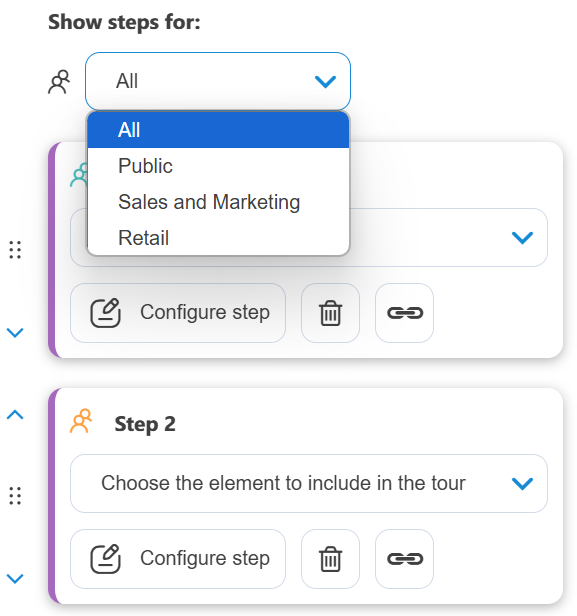The width and height of the screenshot is (577, 616).
Task: Click the orange audience icon on Step 2
Action: (81, 421)
